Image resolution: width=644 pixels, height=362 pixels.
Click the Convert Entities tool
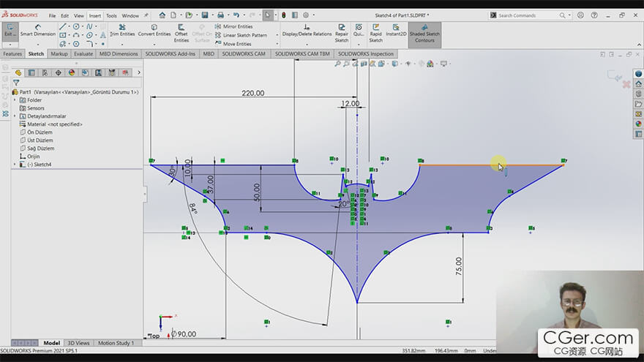pyautogui.click(x=154, y=30)
